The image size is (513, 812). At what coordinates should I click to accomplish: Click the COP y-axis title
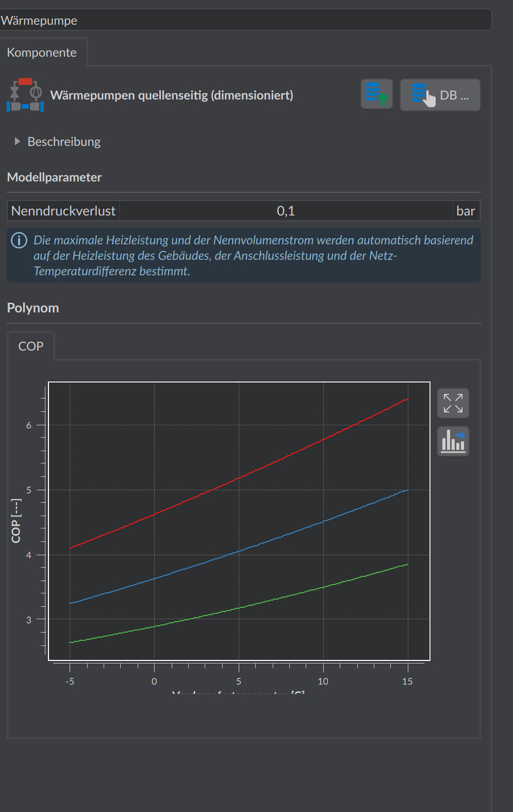(x=16, y=521)
